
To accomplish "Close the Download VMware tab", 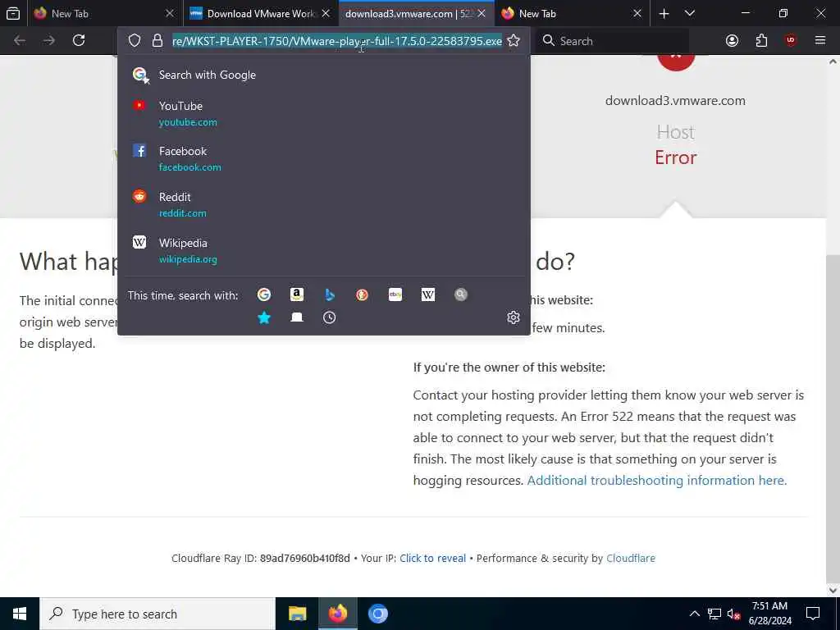I will pos(326,13).
